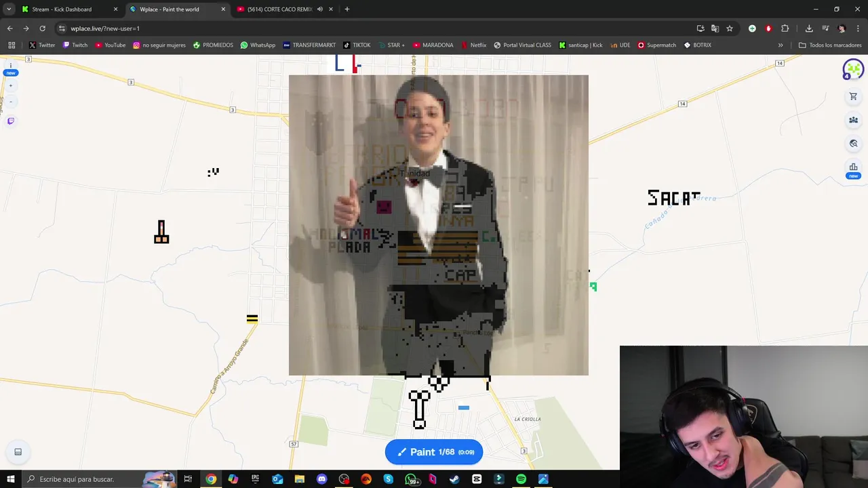
Task: Open the Twitch bookmark
Action: point(75,45)
